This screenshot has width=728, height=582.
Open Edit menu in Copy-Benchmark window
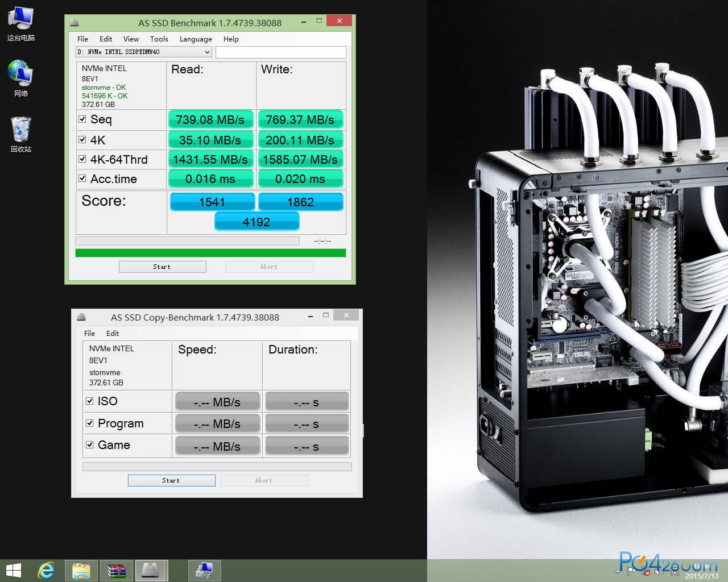[113, 333]
